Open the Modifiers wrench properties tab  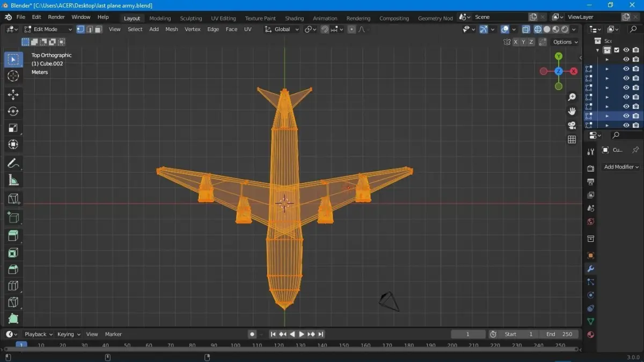(x=591, y=269)
